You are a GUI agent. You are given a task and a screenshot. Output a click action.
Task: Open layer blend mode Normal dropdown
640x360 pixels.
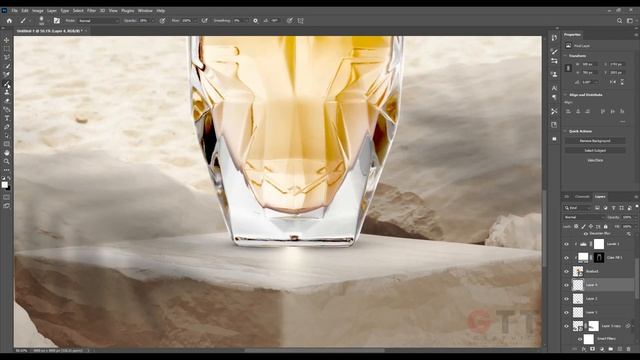[583, 217]
